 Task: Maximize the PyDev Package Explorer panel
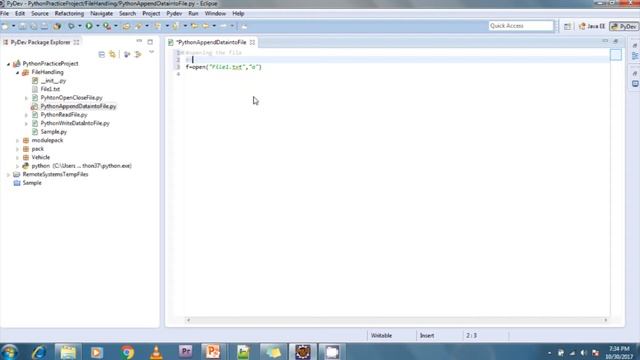tap(150, 42)
